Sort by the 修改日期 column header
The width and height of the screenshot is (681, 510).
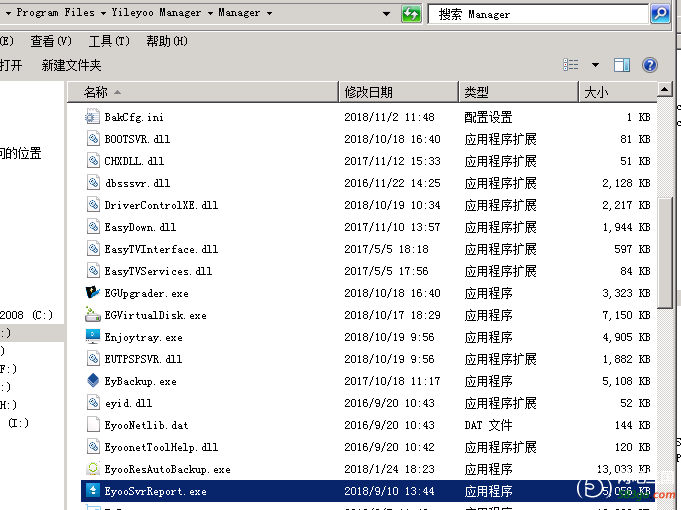click(398, 92)
